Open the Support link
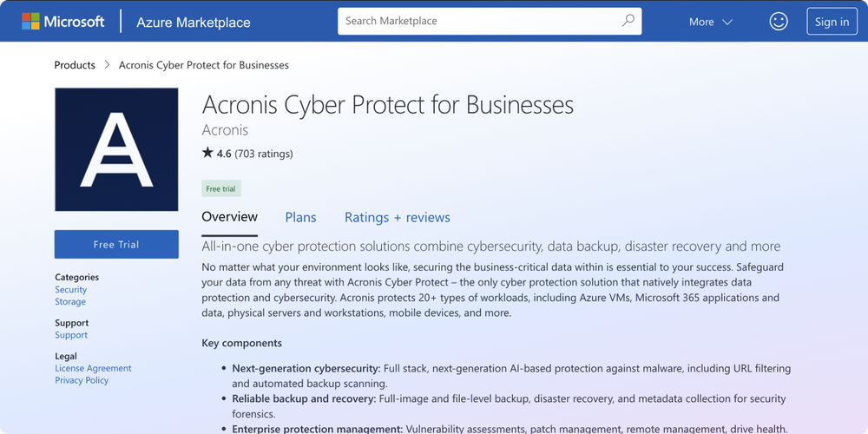868x434 pixels. 71,335
